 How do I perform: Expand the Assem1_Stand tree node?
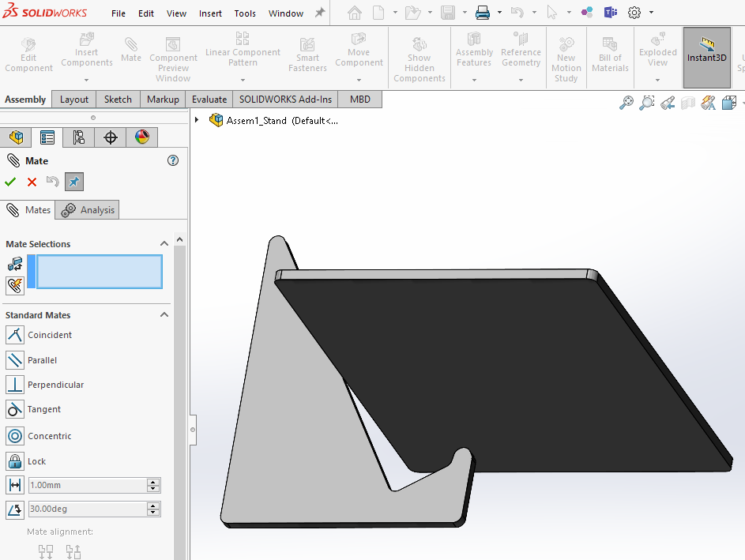click(x=197, y=120)
